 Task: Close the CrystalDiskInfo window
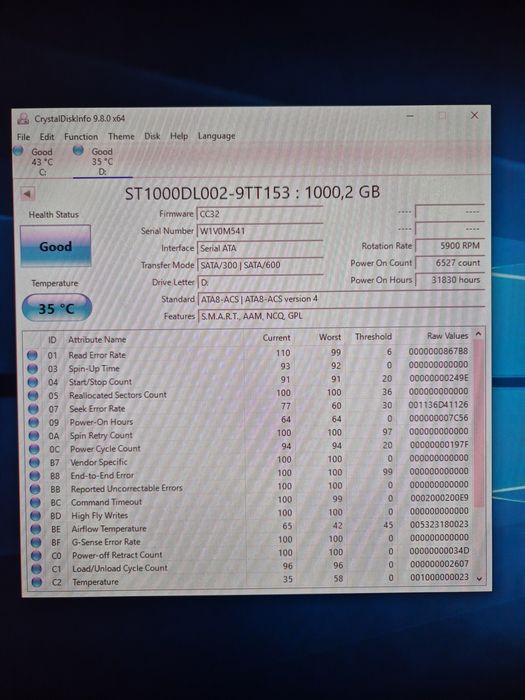474,115
